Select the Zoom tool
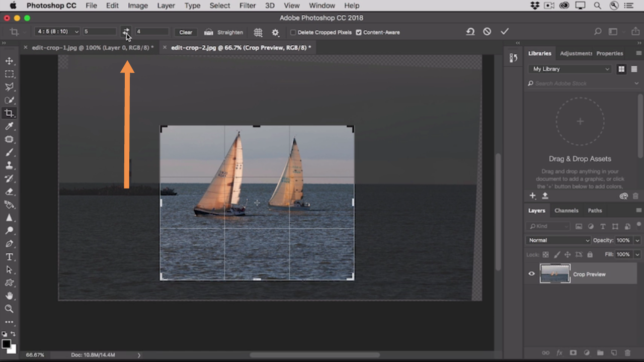This screenshot has width=644, height=362. 9,309
